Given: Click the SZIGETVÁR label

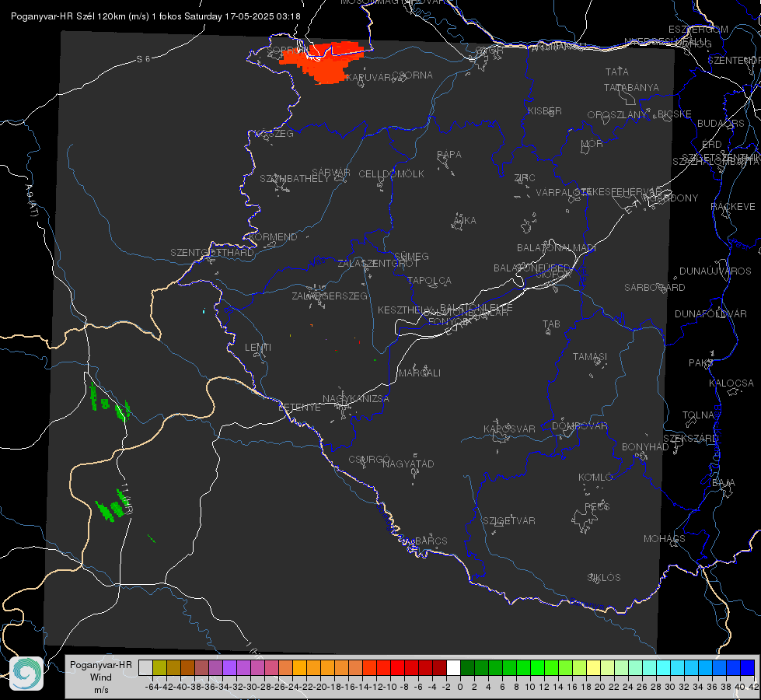Looking at the screenshot, I should point(509,521).
